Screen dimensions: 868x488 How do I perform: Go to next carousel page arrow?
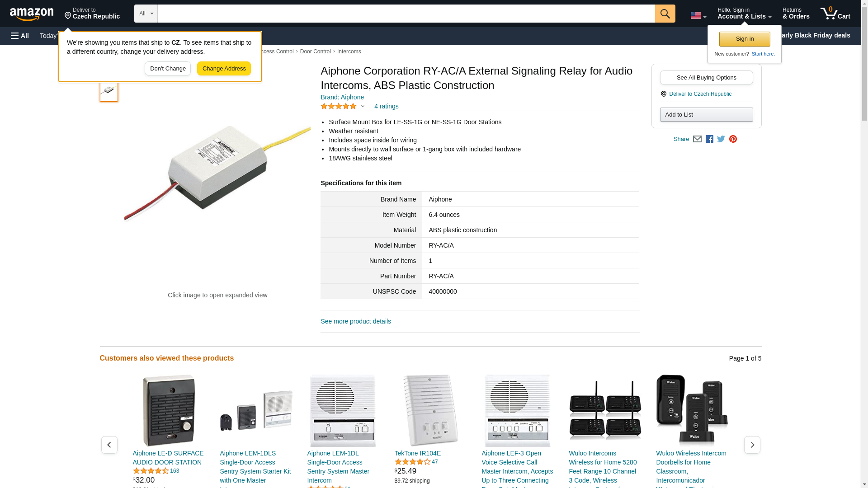pos(752,445)
